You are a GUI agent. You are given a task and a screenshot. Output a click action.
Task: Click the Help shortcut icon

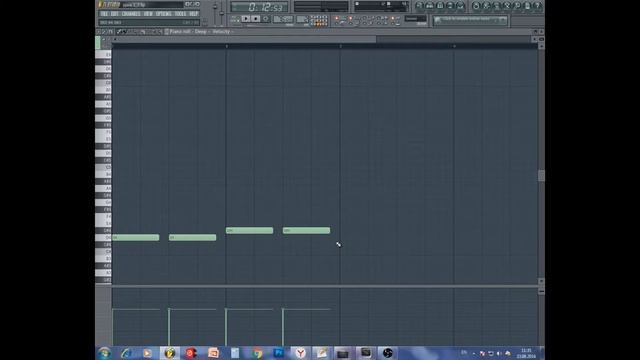[538, 6]
